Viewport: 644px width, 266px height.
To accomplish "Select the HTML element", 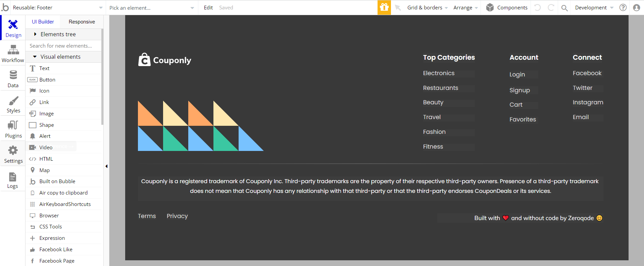I will coord(63,159).
